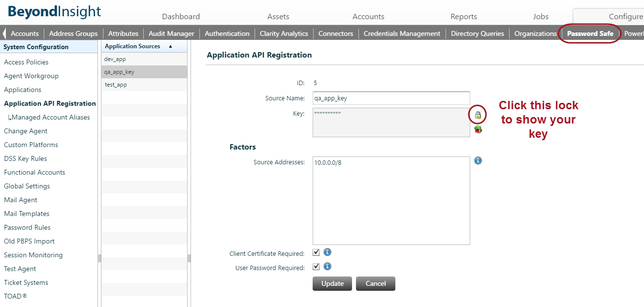Switch to the Directory Queries tab
The width and height of the screenshot is (644, 307).
click(x=477, y=33)
